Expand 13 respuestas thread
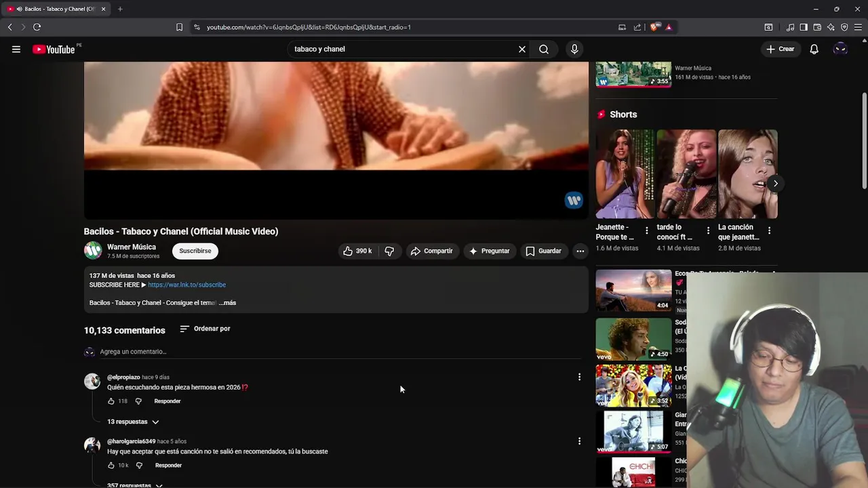868x488 pixels. 133,422
